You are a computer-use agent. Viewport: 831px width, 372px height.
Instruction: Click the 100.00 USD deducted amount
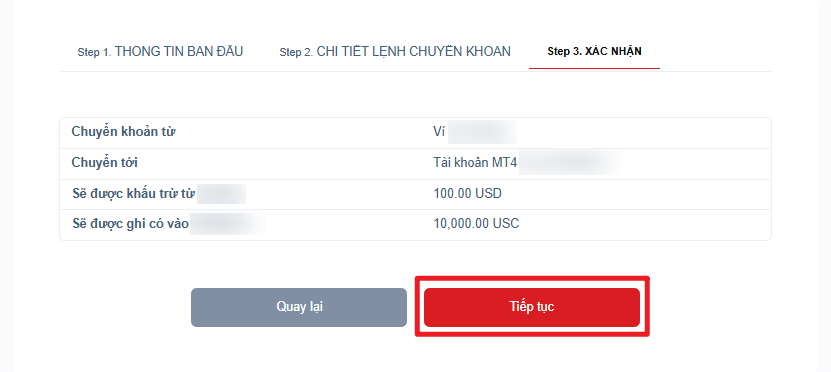click(467, 193)
